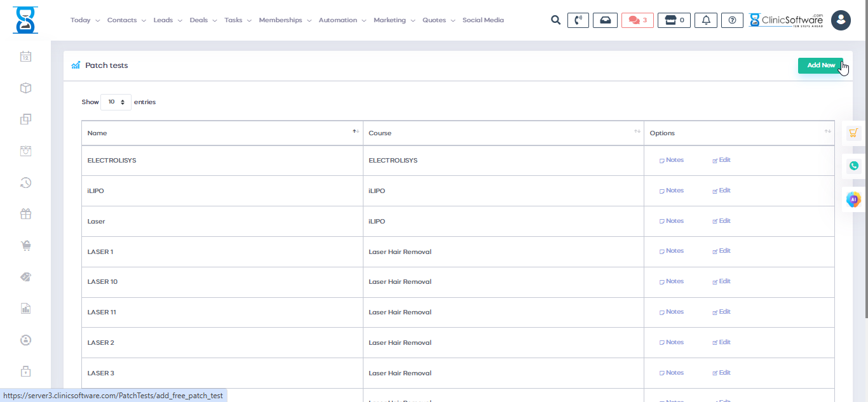Screen dimensions: 868x402
Task: Open the messages icon showing 3 unread
Action: click(637, 20)
